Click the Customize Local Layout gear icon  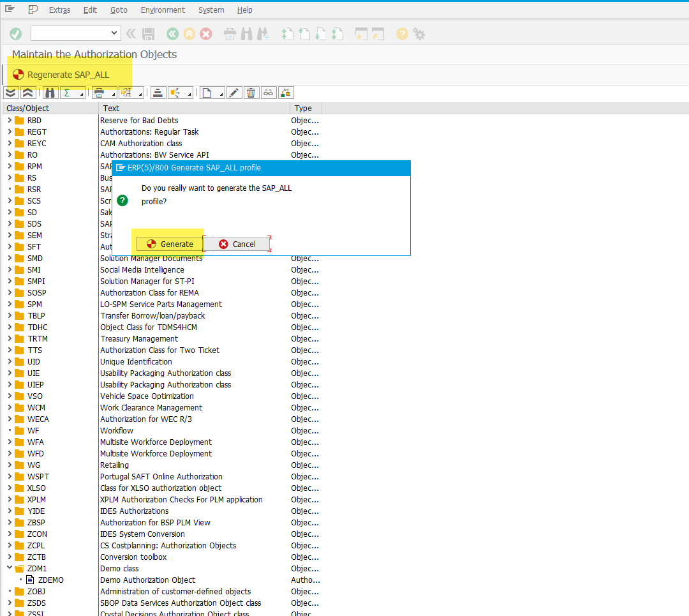point(420,34)
